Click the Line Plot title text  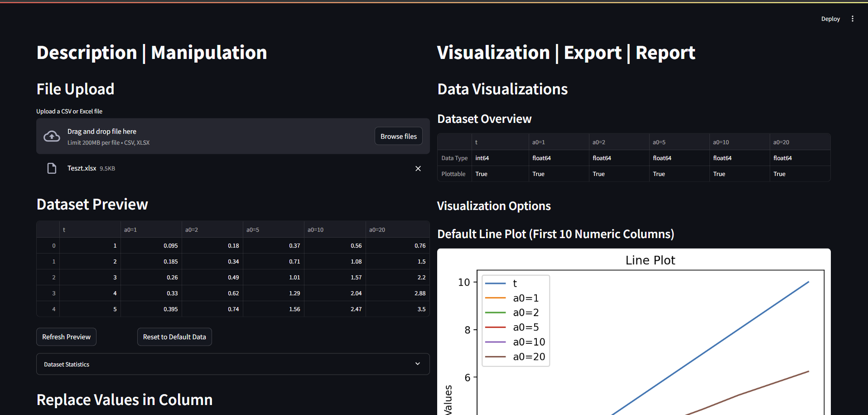[x=650, y=260]
